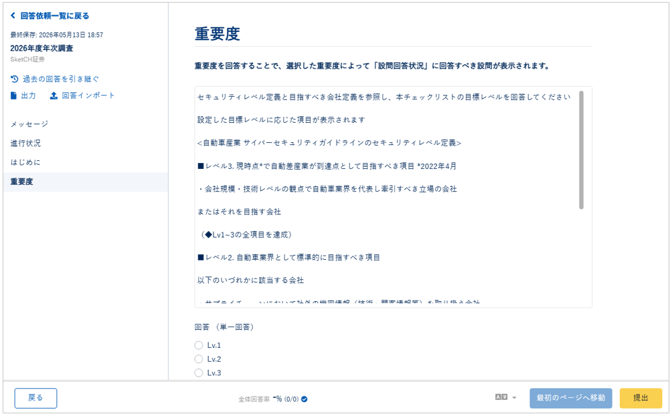Click the line starting ■レベル3
Viewport: 670px width, 414px height.
pyautogui.click(x=327, y=166)
